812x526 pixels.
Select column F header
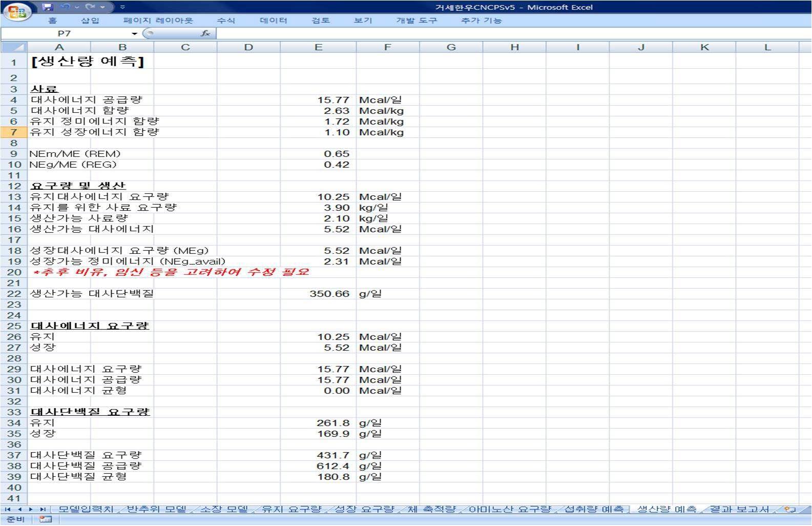click(x=388, y=47)
